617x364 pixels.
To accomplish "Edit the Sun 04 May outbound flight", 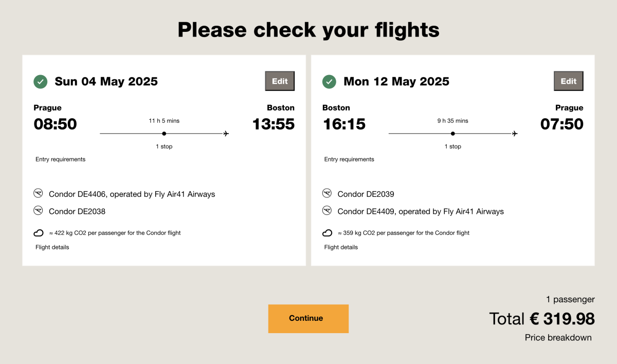I will pyautogui.click(x=280, y=81).
